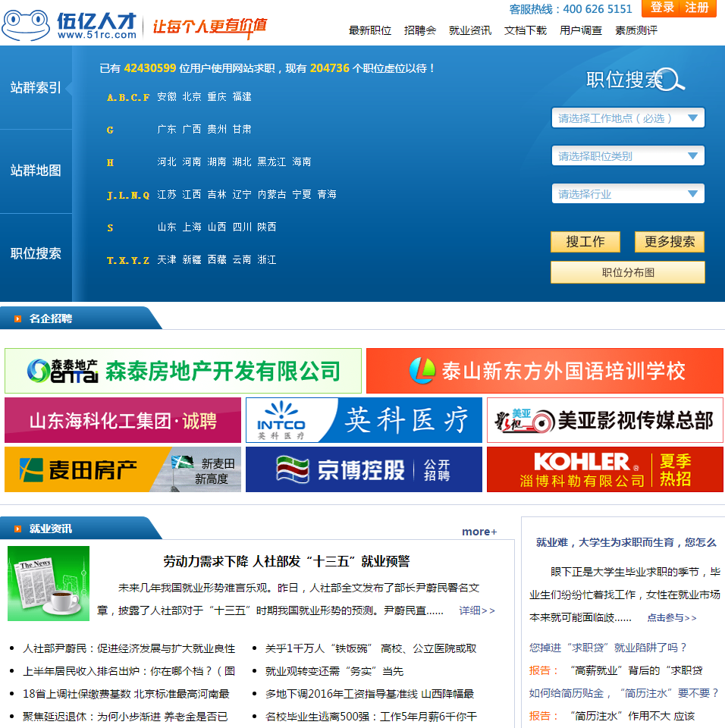Open the 美亚影视传媒总部 banner

coord(604,420)
